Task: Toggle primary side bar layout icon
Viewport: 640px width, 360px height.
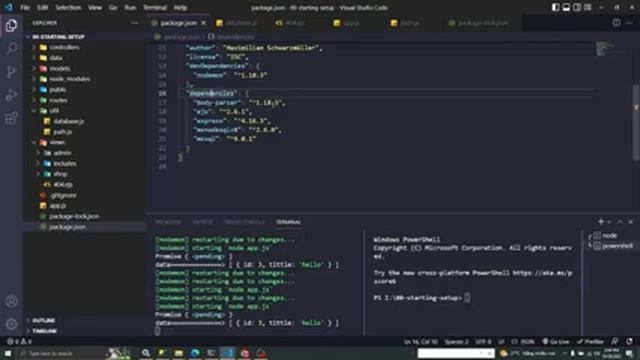Action: 556,7
